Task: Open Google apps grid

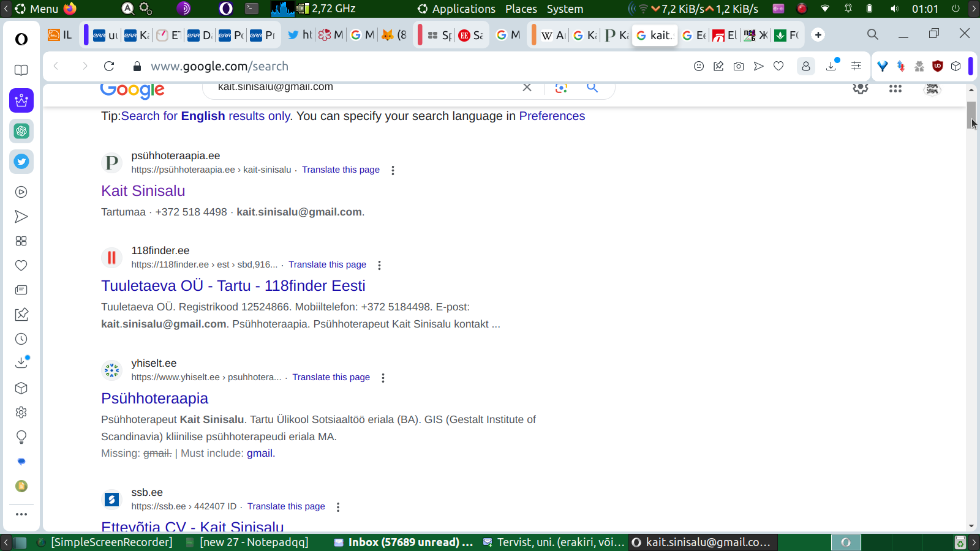Action: [x=895, y=89]
